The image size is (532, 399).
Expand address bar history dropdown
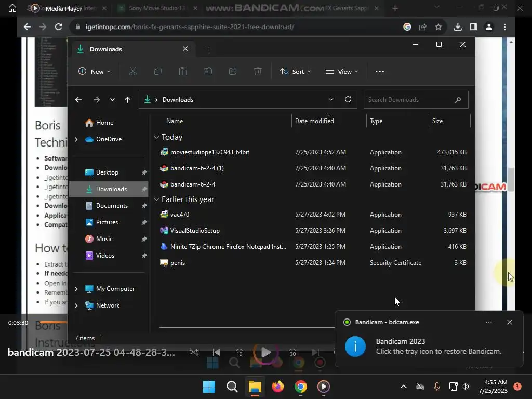(331, 99)
